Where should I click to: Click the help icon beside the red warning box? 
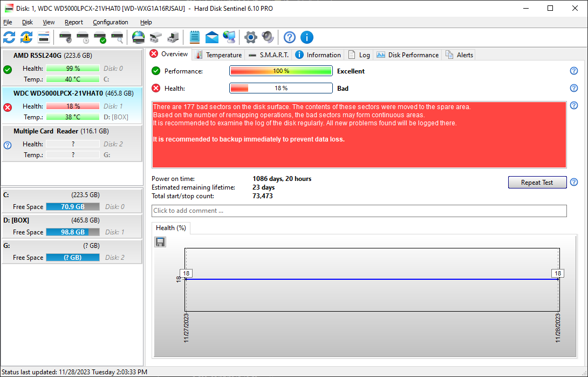pos(574,105)
